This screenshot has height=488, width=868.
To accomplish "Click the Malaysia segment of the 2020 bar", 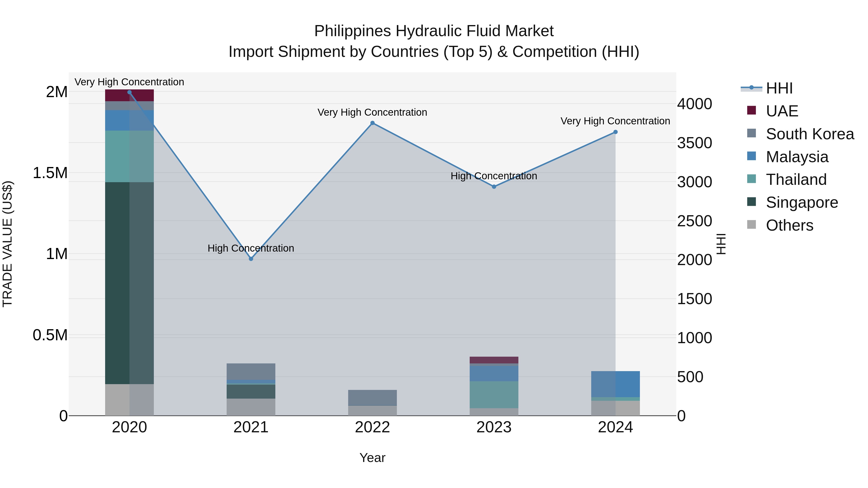I will (129, 120).
